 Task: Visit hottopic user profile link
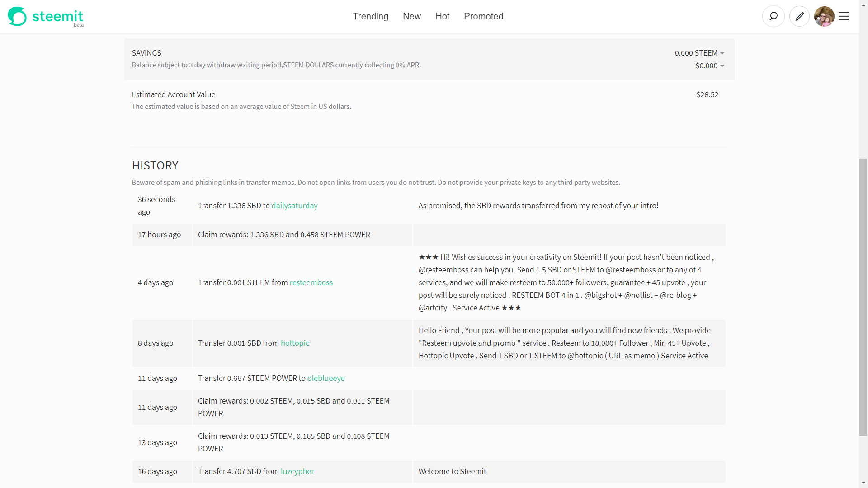295,343
